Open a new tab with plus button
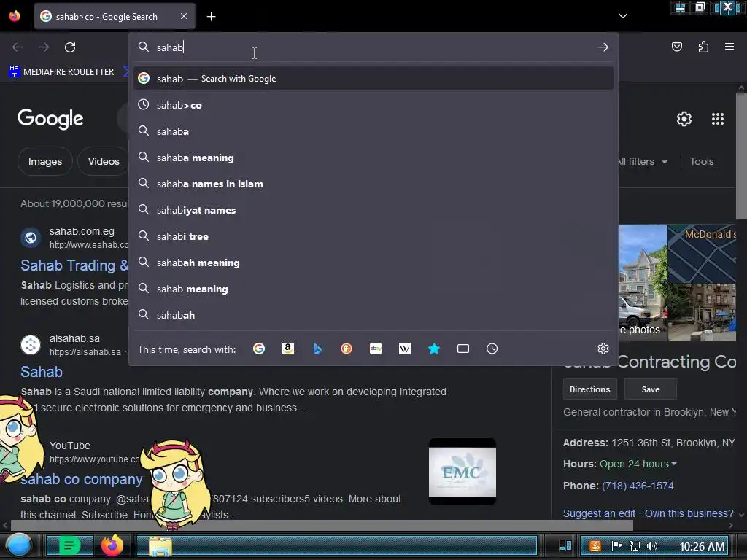This screenshot has height=560, width=747. pos(211,17)
